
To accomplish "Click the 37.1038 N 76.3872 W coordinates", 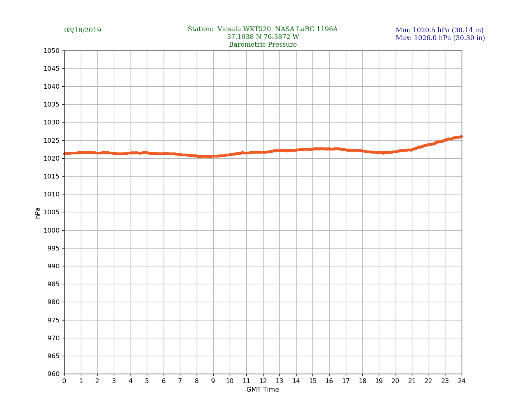I will pos(263,37).
